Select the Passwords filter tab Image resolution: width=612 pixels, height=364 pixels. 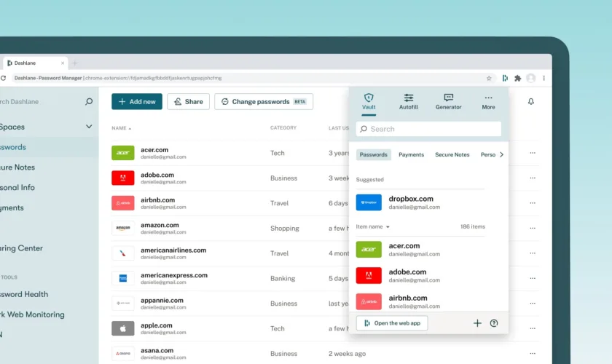tap(374, 154)
